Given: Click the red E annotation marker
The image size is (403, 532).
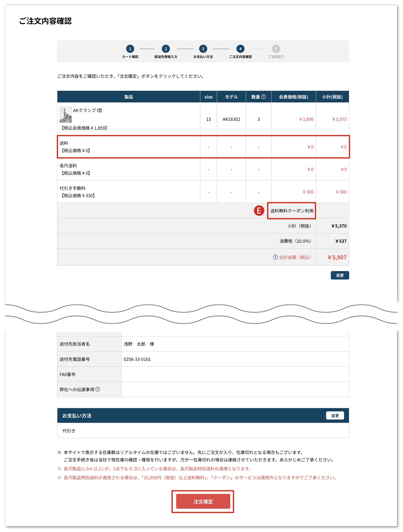Looking at the screenshot, I should point(259,210).
